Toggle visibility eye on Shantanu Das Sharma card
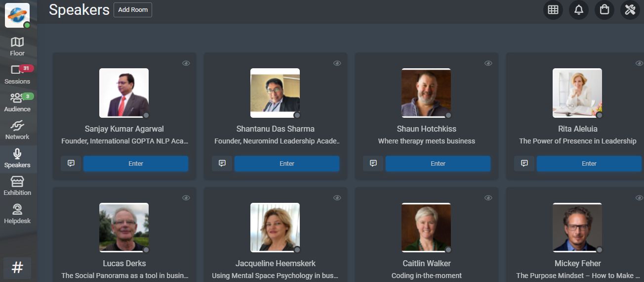 coord(337,63)
